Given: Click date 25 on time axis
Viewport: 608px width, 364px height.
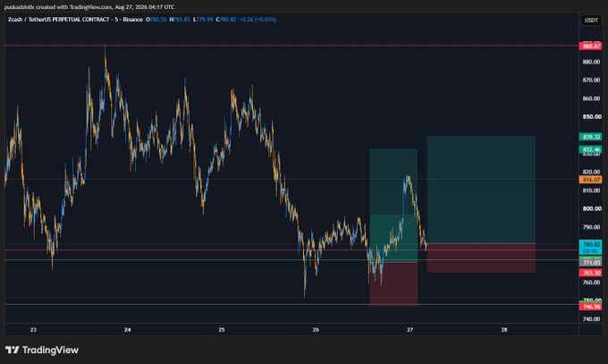Looking at the screenshot, I should tap(222, 330).
